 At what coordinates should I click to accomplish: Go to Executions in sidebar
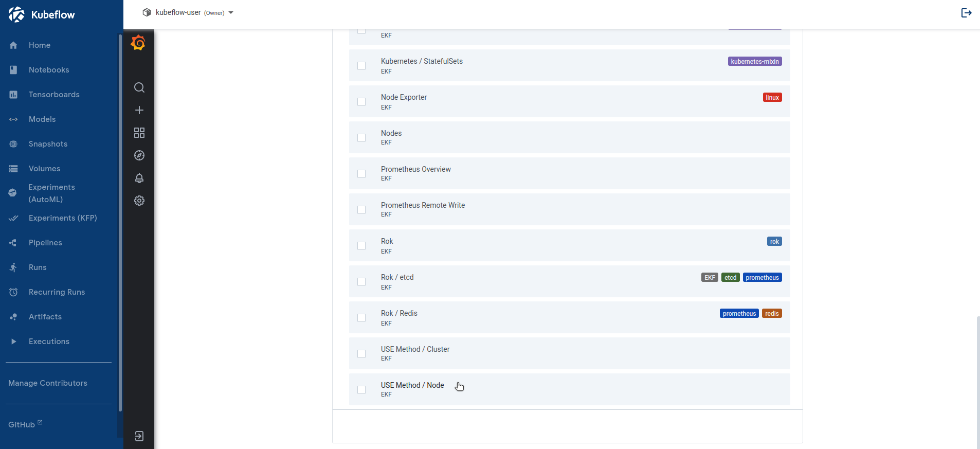pos(49,342)
